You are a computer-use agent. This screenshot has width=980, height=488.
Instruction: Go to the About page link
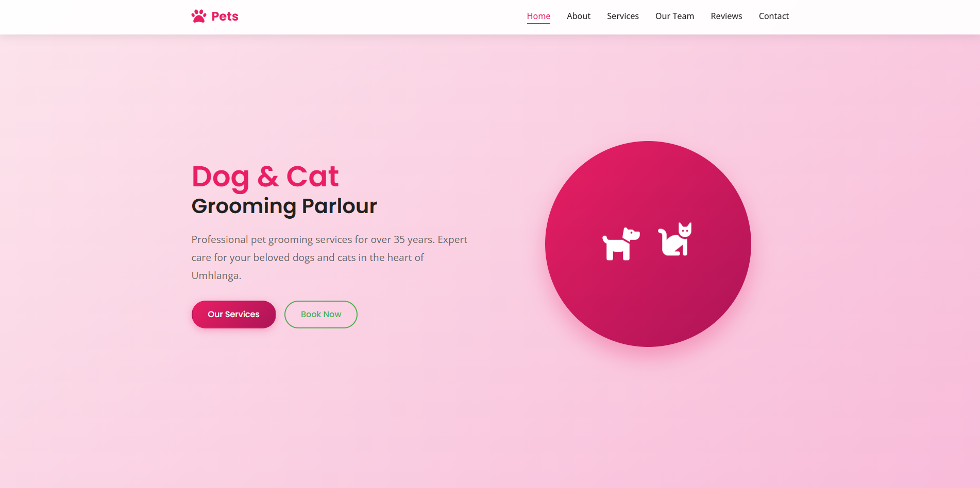click(579, 16)
